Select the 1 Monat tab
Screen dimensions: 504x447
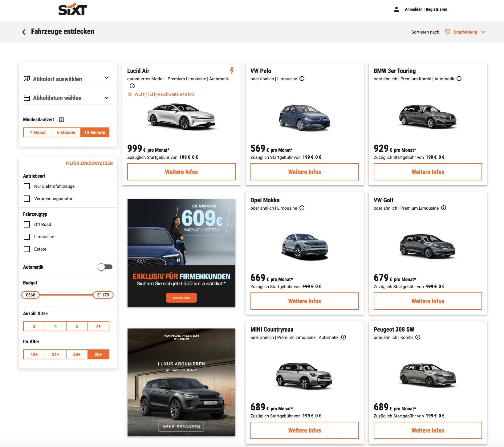tap(38, 132)
